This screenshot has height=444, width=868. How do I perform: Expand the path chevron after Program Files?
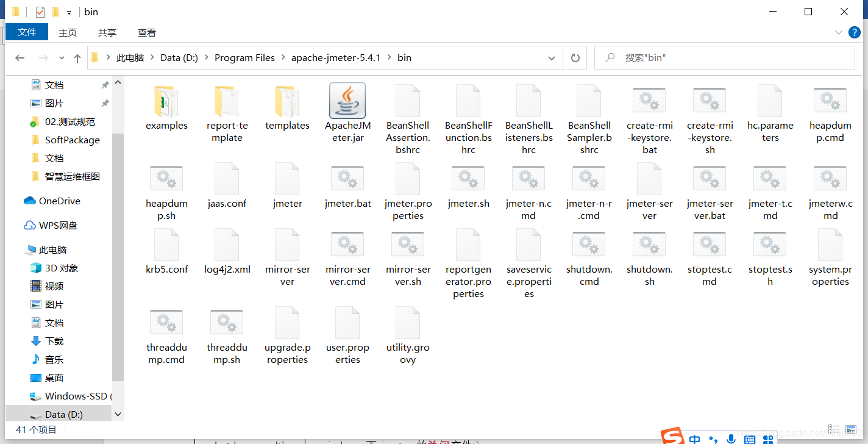pos(283,58)
